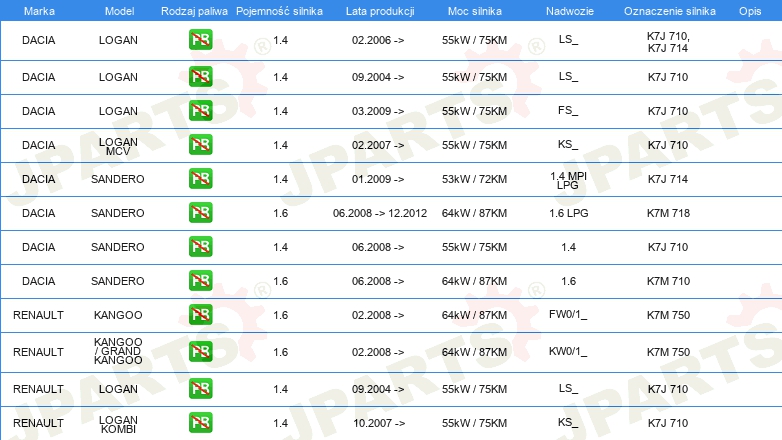
Task: Select the '1.6 LPG' body cell
Action: (569, 213)
